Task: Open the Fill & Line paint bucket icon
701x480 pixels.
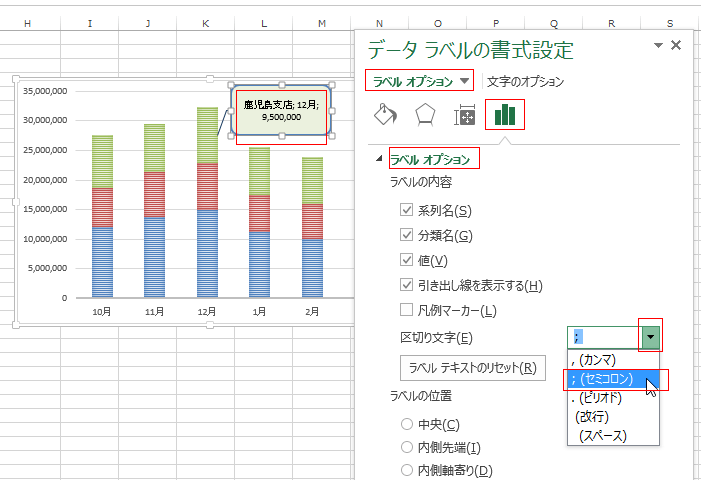Action: click(x=385, y=115)
